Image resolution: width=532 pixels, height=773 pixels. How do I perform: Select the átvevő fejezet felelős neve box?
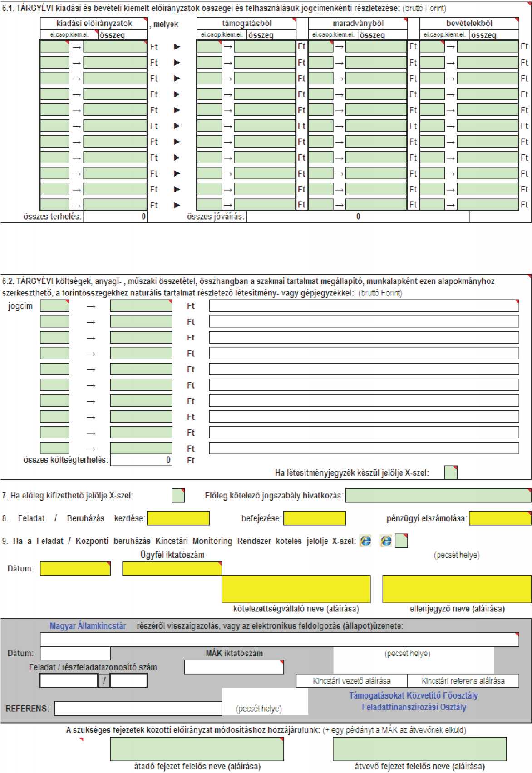point(420,749)
